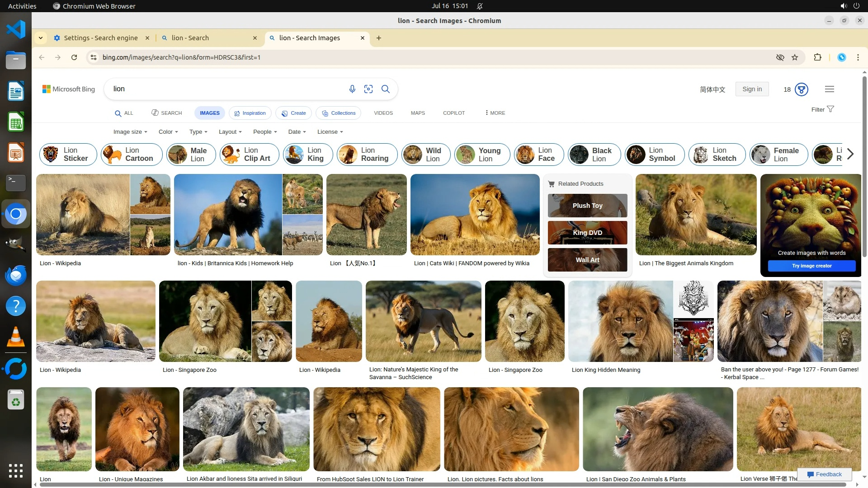This screenshot has height=488, width=868.
Task: Click Try image creator button
Action: [x=811, y=266]
